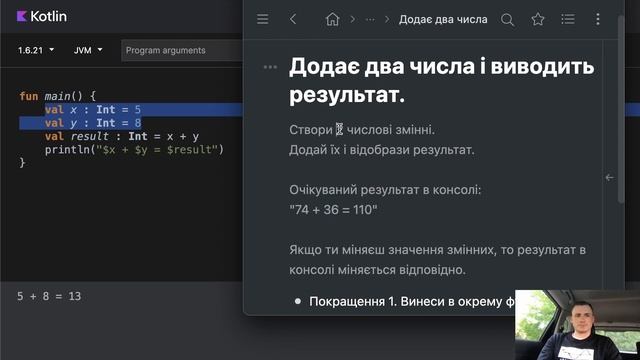Go back with the left chevron arrow
640x360 pixels.
[293, 19]
